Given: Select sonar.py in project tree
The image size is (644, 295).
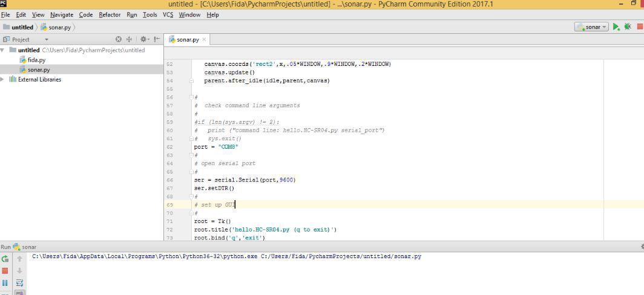Looking at the screenshot, I should (39, 70).
